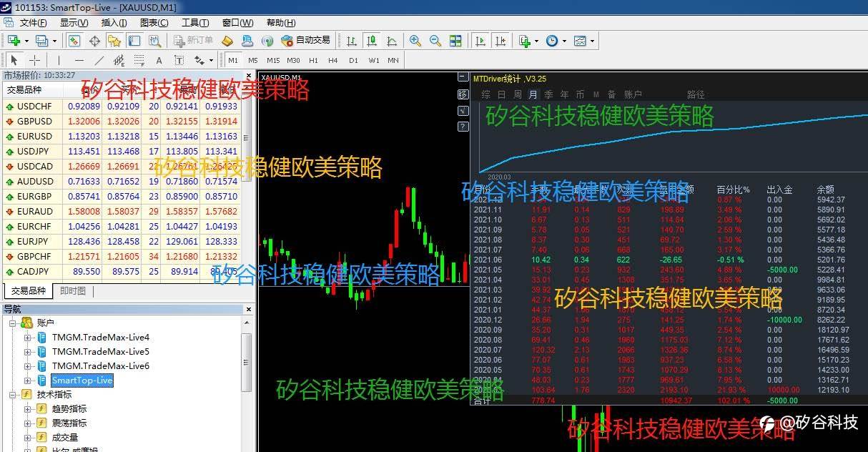
Task: Toggle the Data Window crosshair-circle icon
Action: click(x=94, y=41)
